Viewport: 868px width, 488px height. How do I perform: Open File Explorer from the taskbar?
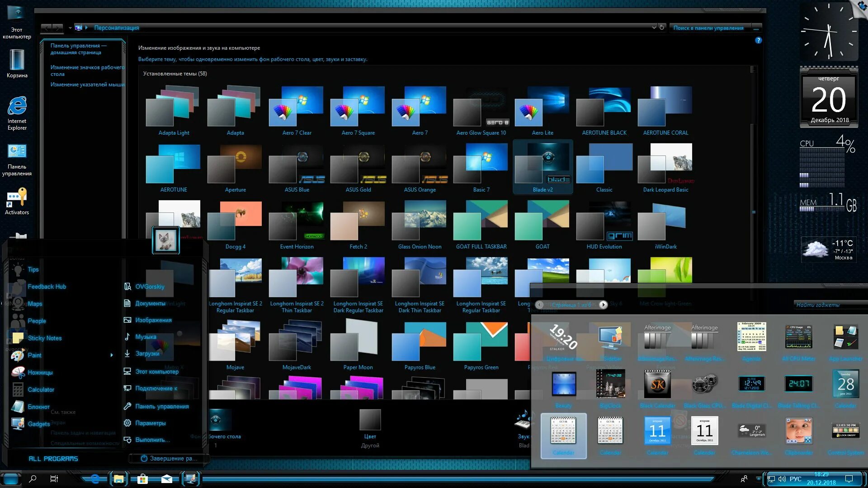pos(119,479)
